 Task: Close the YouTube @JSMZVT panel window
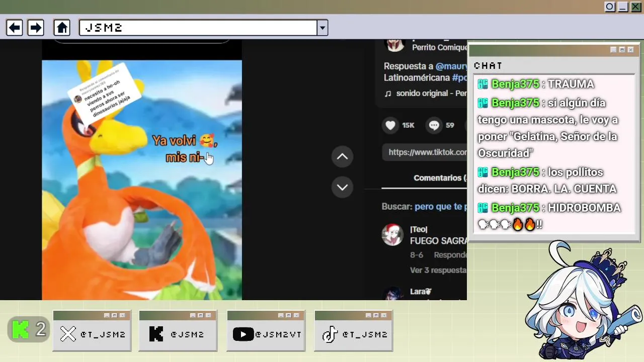click(296, 315)
